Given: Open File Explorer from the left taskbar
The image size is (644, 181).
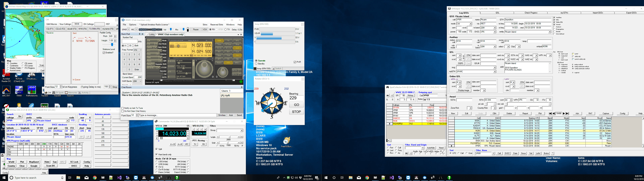Looking at the screenshot, I should (x=78, y=178).
